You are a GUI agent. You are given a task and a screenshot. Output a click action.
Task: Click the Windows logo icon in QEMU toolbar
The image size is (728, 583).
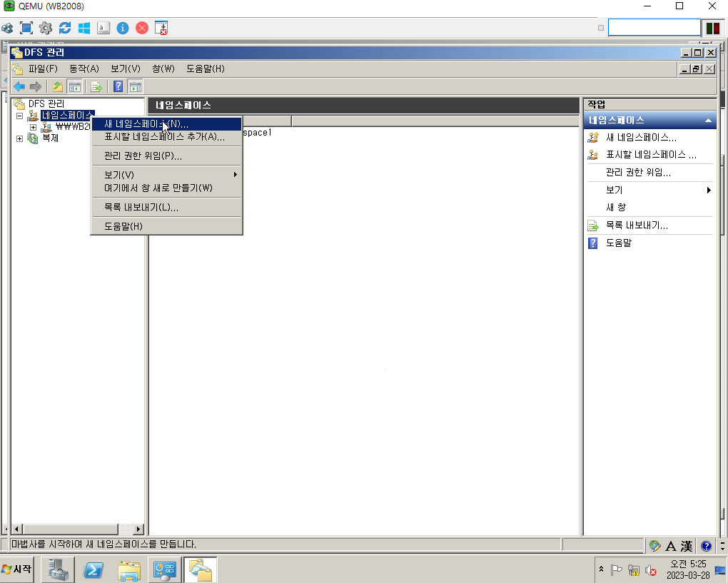84,28
